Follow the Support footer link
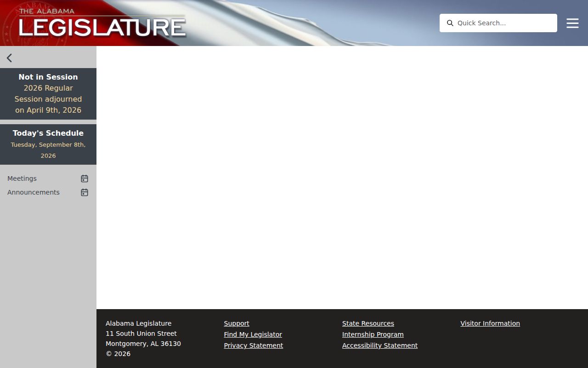 (x=237, y=323)
